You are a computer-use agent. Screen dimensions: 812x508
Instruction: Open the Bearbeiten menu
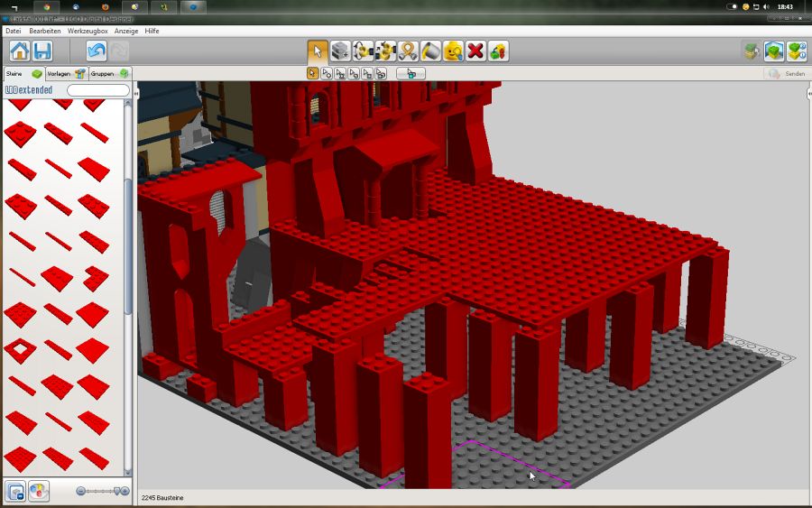pyautogui.click(x=45, y=31)
